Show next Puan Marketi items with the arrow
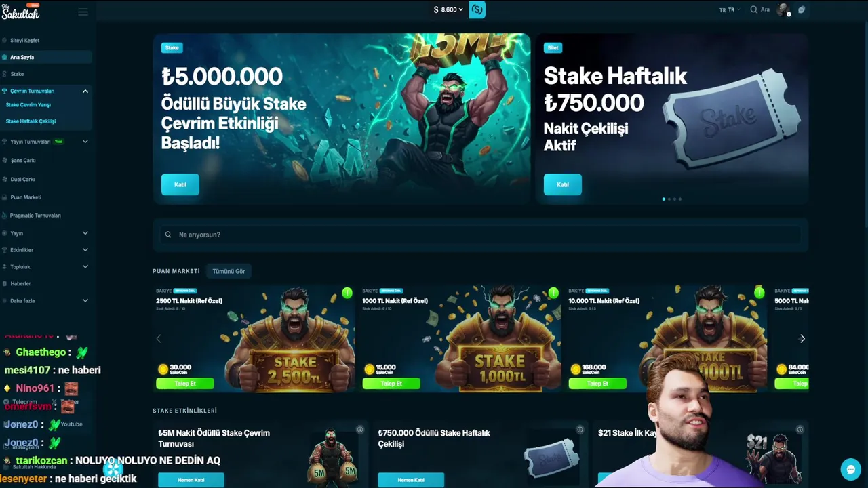Screen dimensions: 868x488 (x=802, y=339)
